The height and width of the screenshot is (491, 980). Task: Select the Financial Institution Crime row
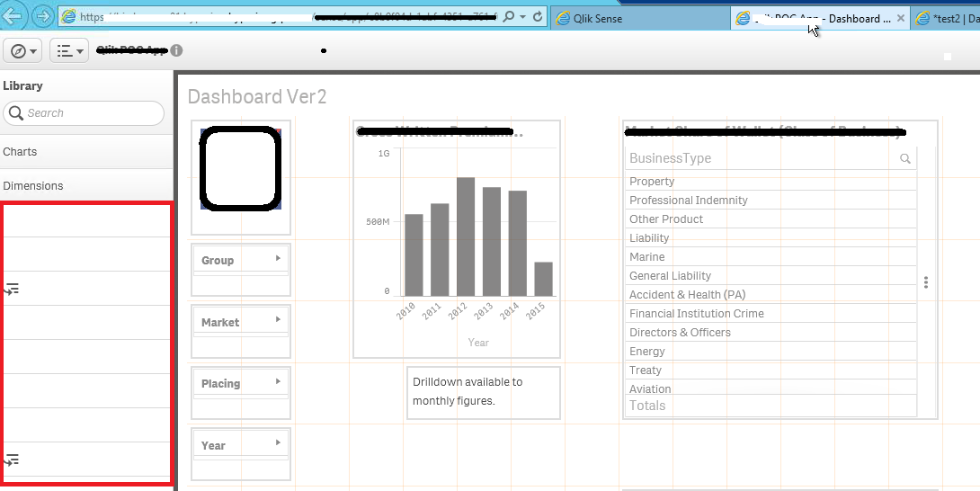click(771, 313)
